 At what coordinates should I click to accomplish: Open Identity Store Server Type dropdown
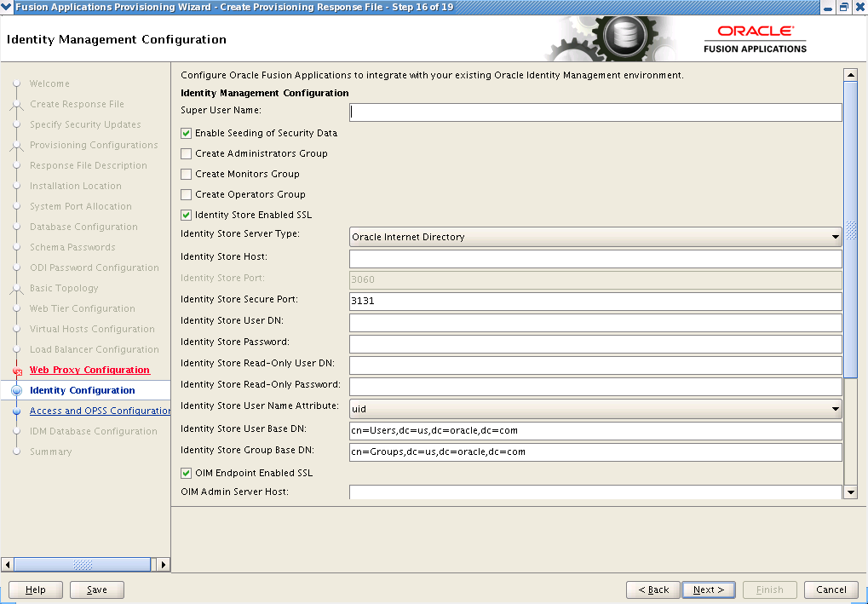[595, 237]
